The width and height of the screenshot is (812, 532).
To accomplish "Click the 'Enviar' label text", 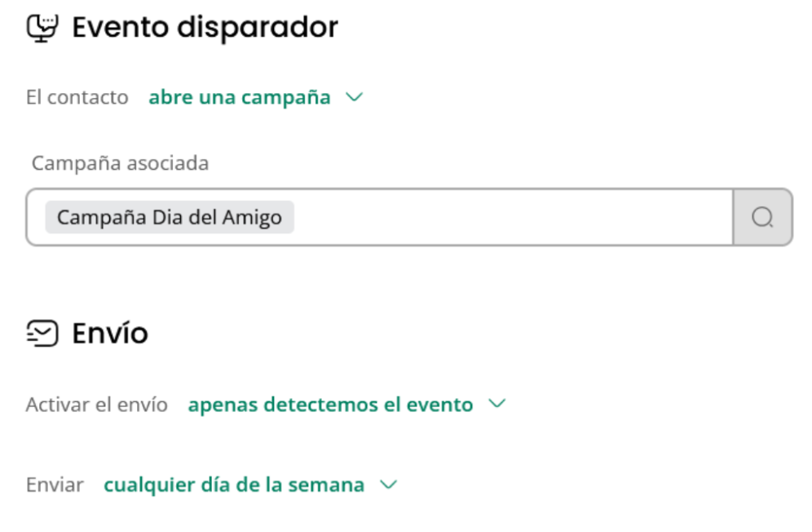I will coord(55,485).
